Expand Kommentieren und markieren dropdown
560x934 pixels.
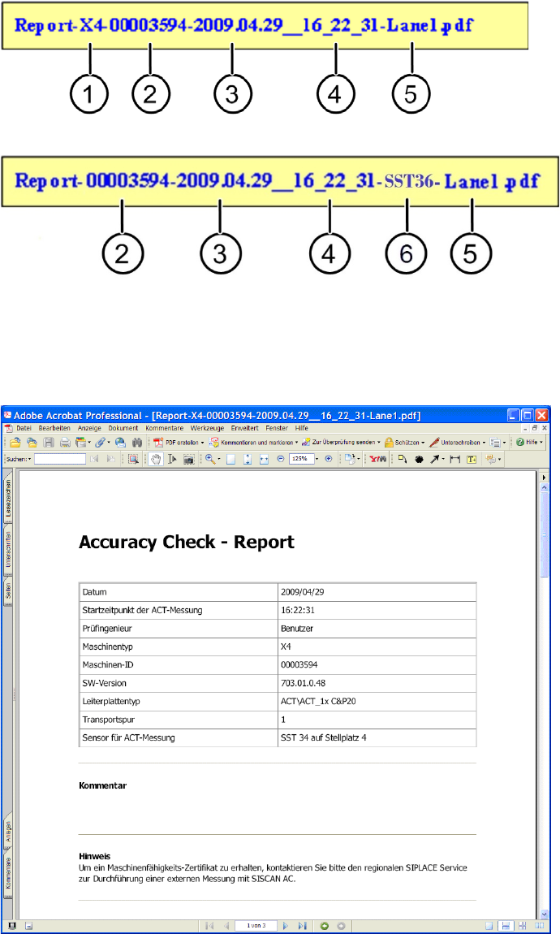point(296,443)
